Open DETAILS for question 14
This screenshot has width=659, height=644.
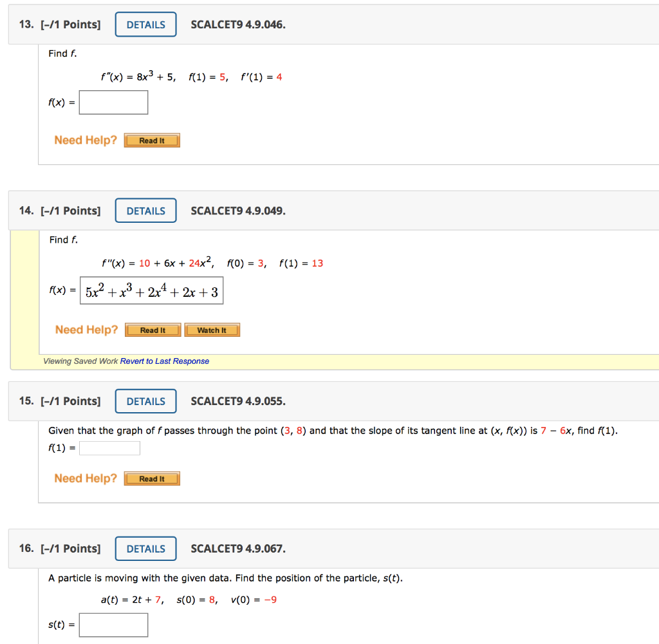pyautogui.click(x=145, y=210)
